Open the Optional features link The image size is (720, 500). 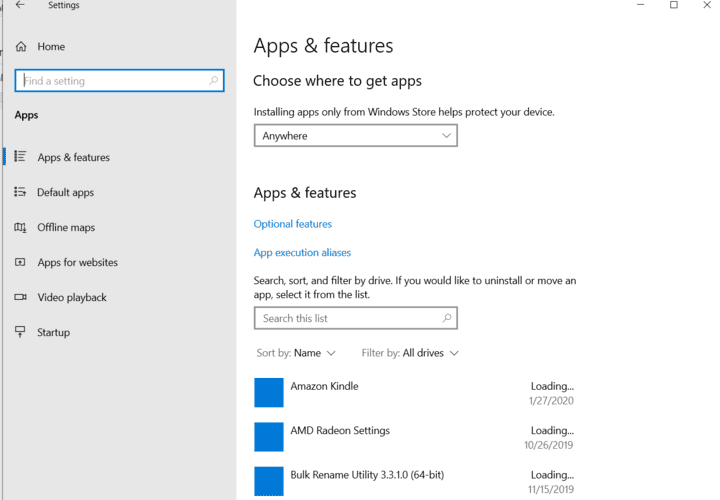293,224
